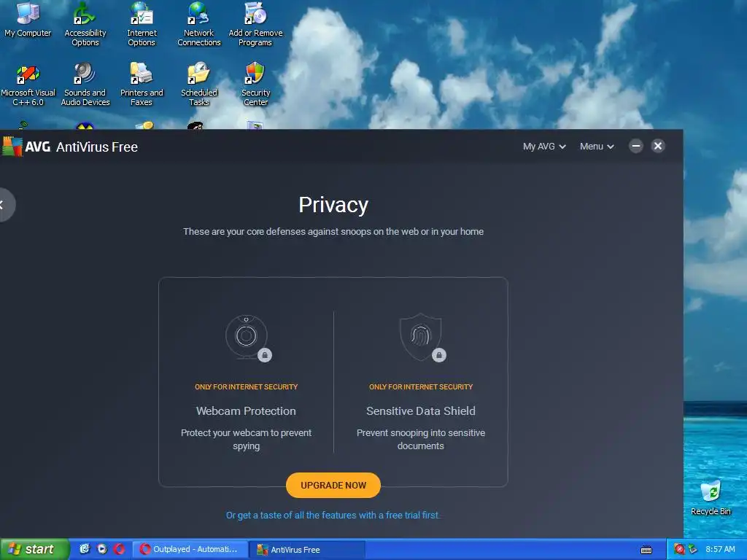Click the Webcam Protection camera icon

(x=247, y=337)
